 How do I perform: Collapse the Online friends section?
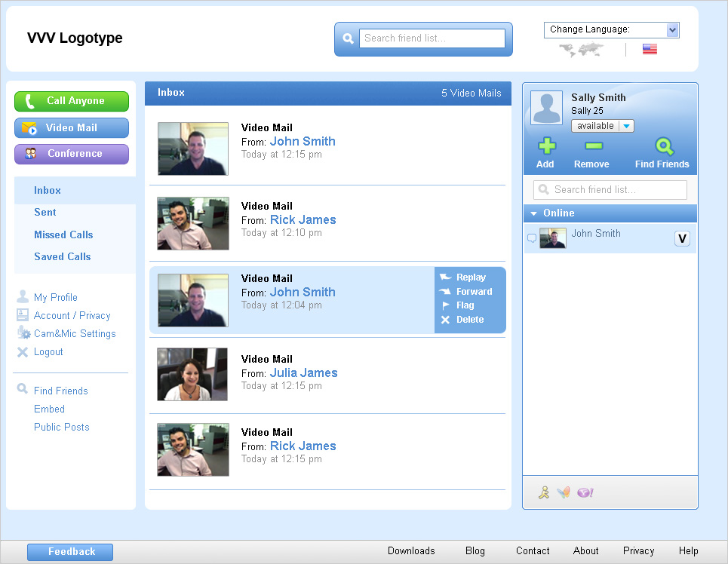[x=534, y=213]
